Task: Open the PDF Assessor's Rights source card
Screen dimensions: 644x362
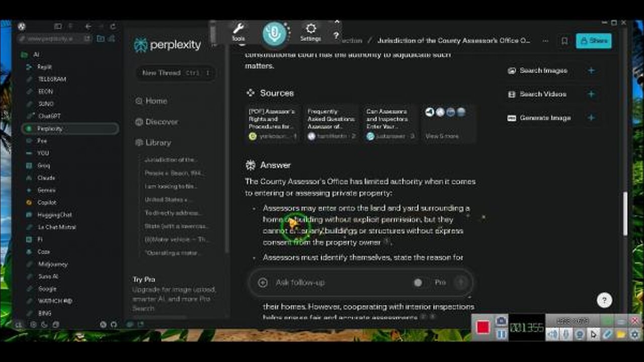Action: [273, 124]
